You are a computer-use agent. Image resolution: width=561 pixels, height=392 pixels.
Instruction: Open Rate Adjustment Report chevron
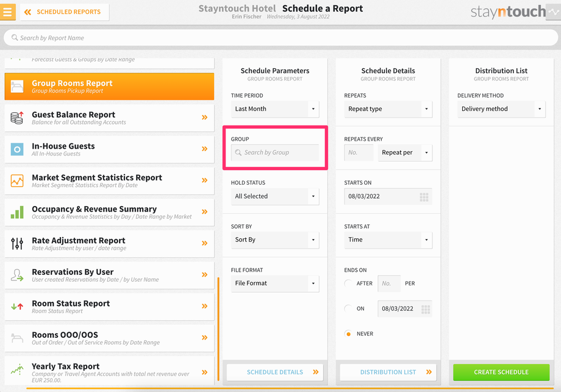(x=205, y=243)
